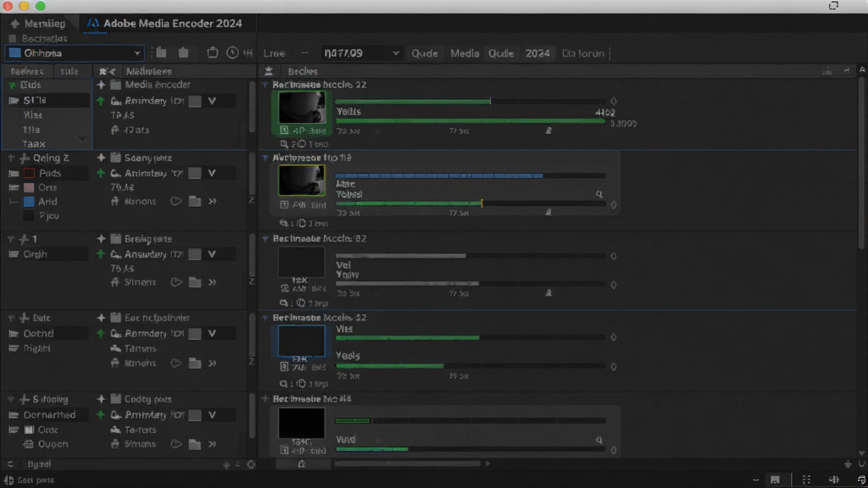This screenshot has height=488, width=868.
Task: Toggle the gray checkbox in the top preset row
Action: (x=195, y=101)
